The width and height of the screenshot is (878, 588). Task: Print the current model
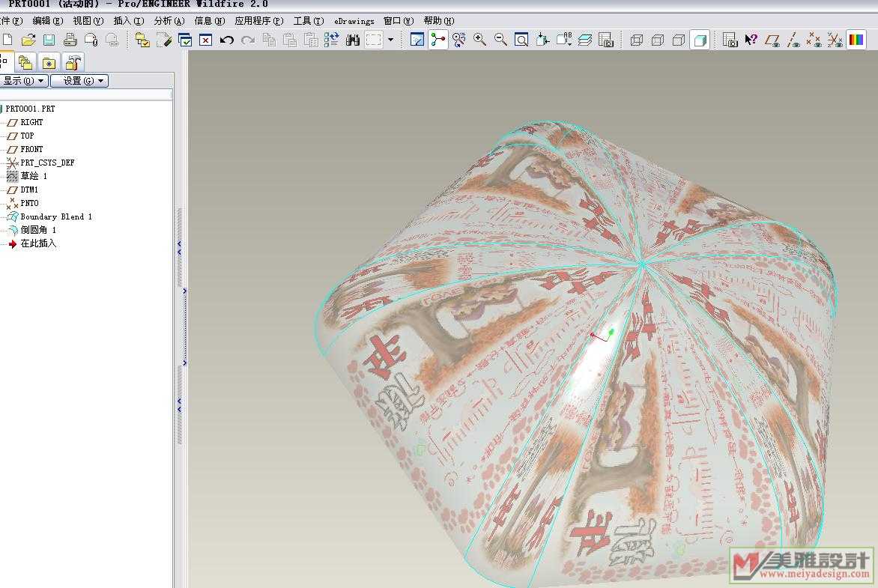70,40
